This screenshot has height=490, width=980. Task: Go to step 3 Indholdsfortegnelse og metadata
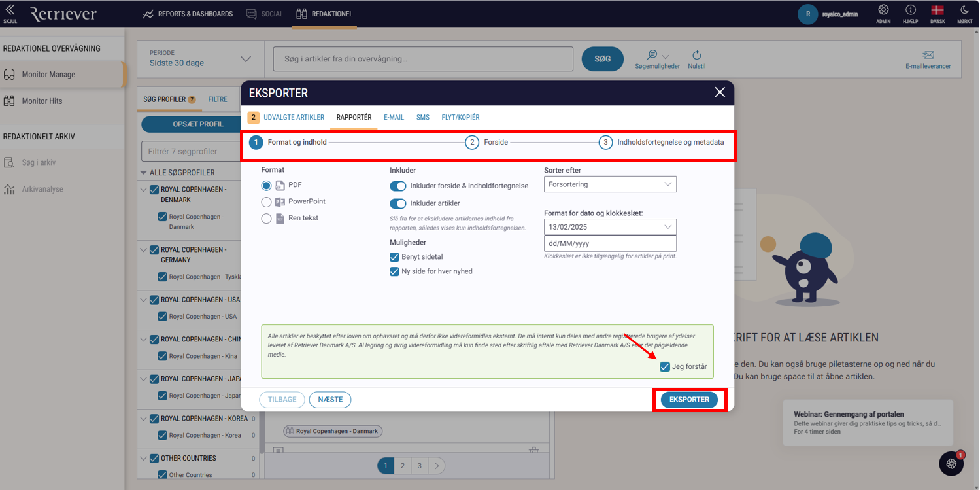pyautogui.click(x=662, y=142)
